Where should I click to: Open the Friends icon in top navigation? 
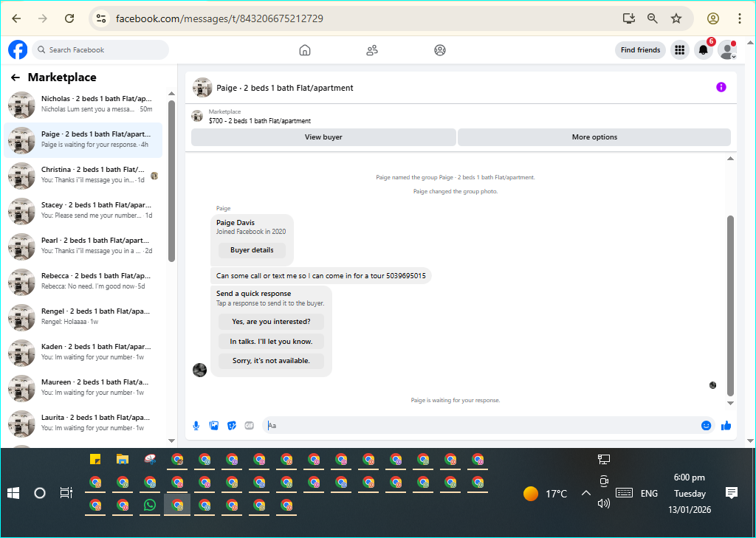coord(372,50)
